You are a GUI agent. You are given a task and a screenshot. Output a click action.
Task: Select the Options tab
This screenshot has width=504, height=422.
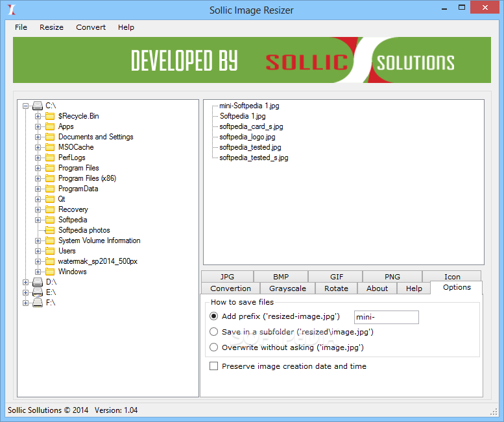click(x=457, y=287)
